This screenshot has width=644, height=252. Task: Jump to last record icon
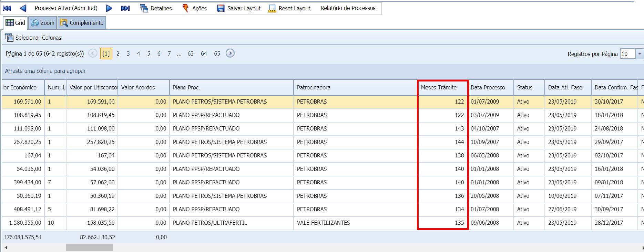tap(125, 8)
